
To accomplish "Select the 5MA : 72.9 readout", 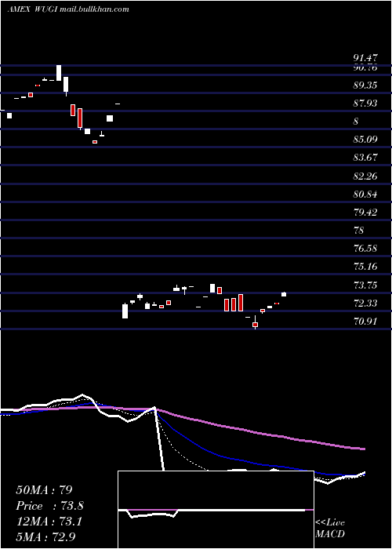I will 45,537.
